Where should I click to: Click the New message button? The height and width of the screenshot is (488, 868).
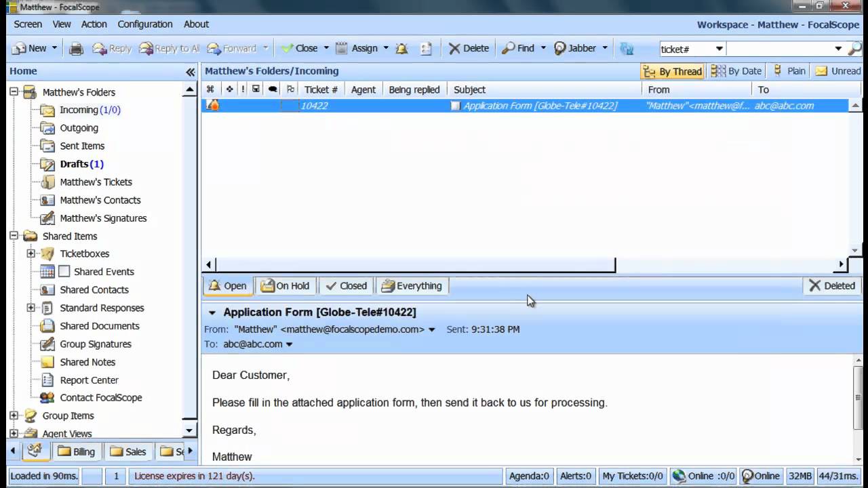click(x=29, y=48)
